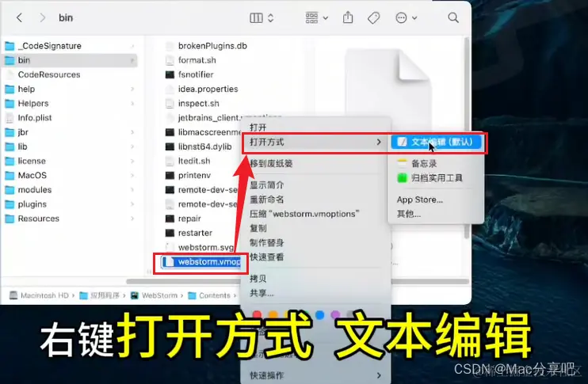Choose the 压缩 webstorm.vmoptions entry
This screenshot has width=588, height=384.
point(304,214)
